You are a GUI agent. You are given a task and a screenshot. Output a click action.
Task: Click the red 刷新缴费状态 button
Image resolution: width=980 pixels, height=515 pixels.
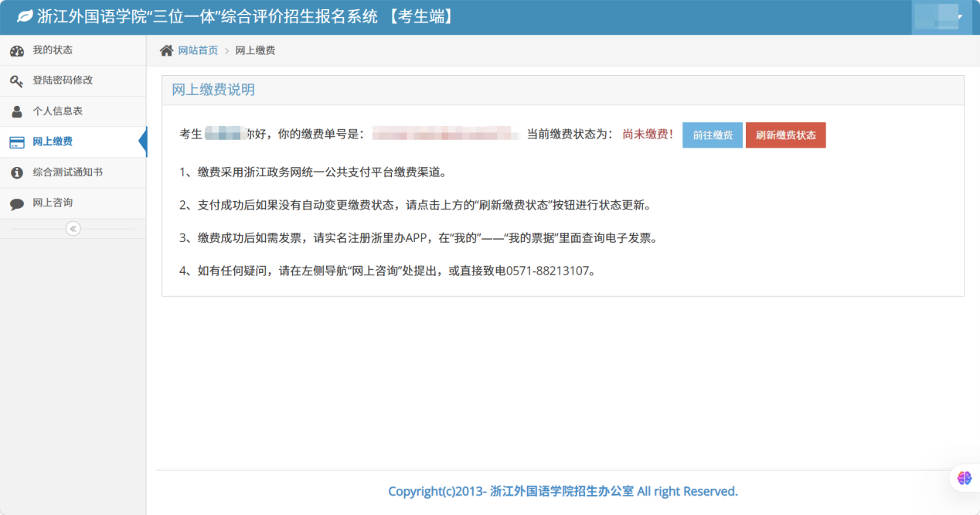click(785, 135)
